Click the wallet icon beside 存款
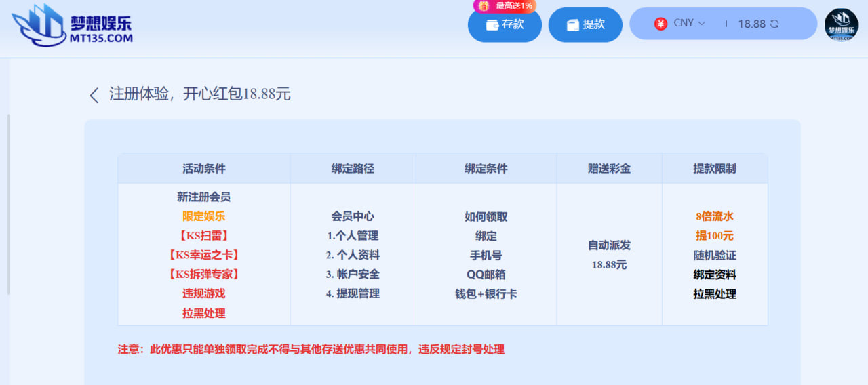This screenshot has width=868, height=385. (x=492, y=25)
